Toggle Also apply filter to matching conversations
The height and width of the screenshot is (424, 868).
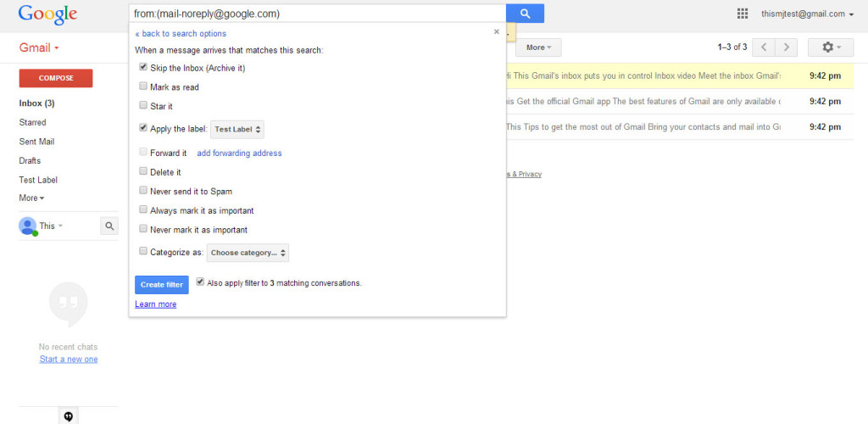click(200, 282)
